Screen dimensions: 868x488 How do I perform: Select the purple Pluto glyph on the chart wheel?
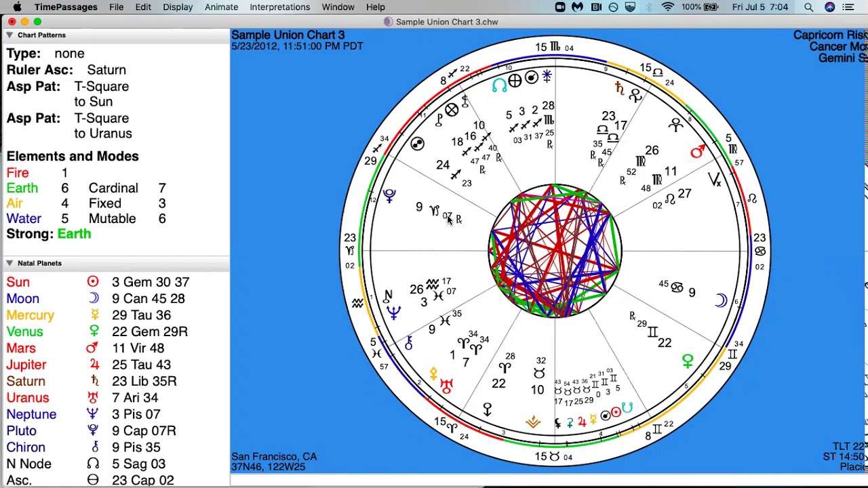pyautogui.click(x=389, y=196)
